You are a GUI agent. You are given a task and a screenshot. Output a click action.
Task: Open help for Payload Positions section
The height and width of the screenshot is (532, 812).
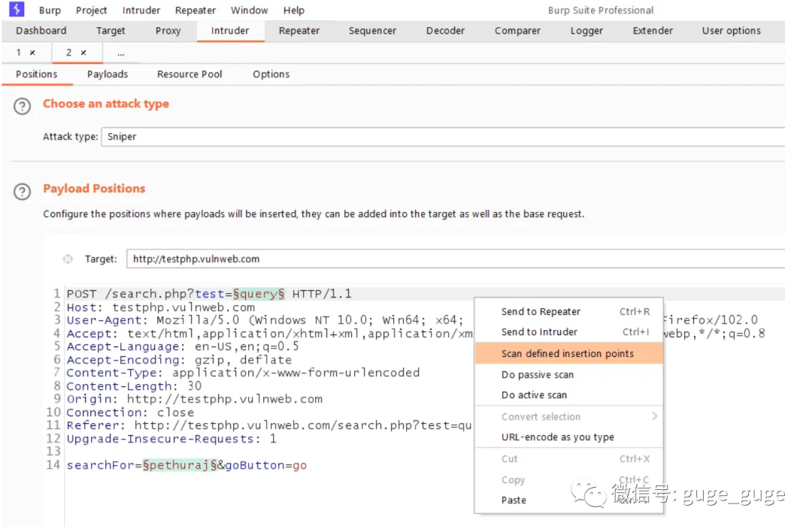click(23, 192)
